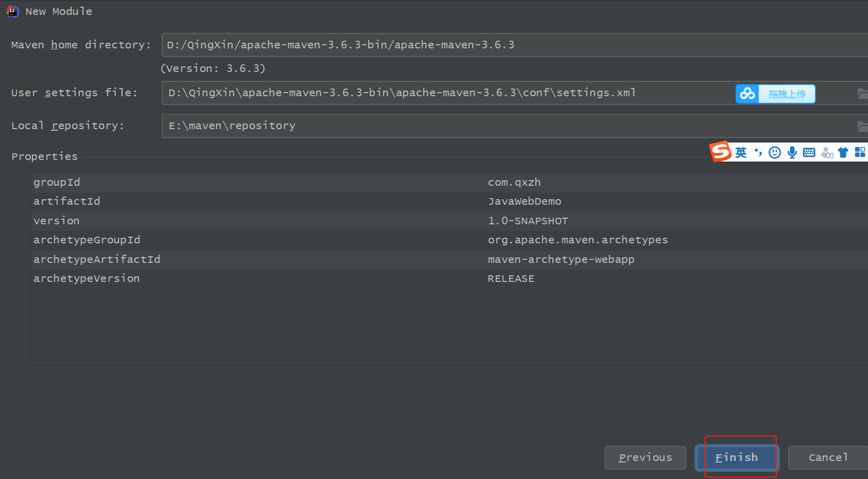Toggle the punctuation mode on Sogou bar
Image resolution: width=868 pixels, height=479 pixels.
tap(758, 152)
